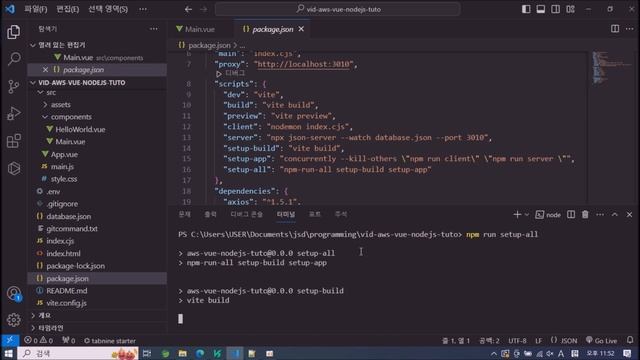The image size is (640, 360).
Task: Open explorer views and more actions
Action: pos(153,29)
